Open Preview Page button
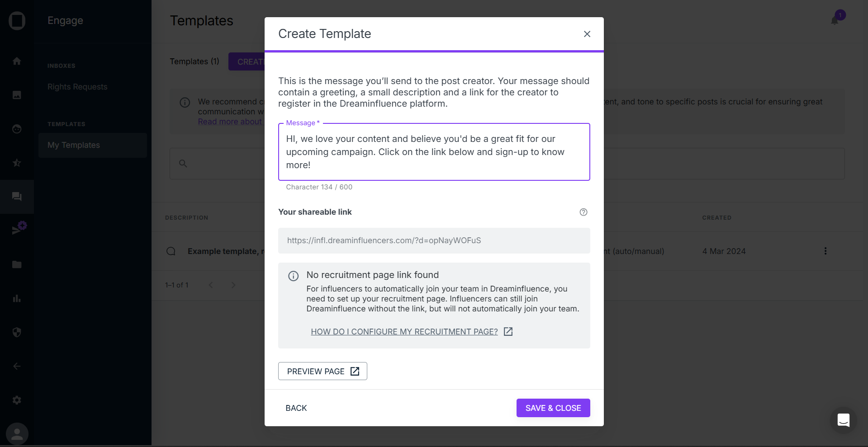Image resolution: width=868 pixels, height=447 pixels. [323, 371]
